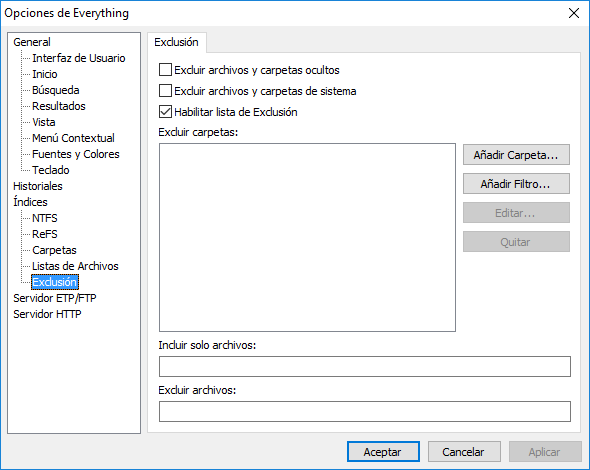The width and height of the screenshot is (590, 470).
Task: Open Servidor HTTP settings
Action: (47, 314)
